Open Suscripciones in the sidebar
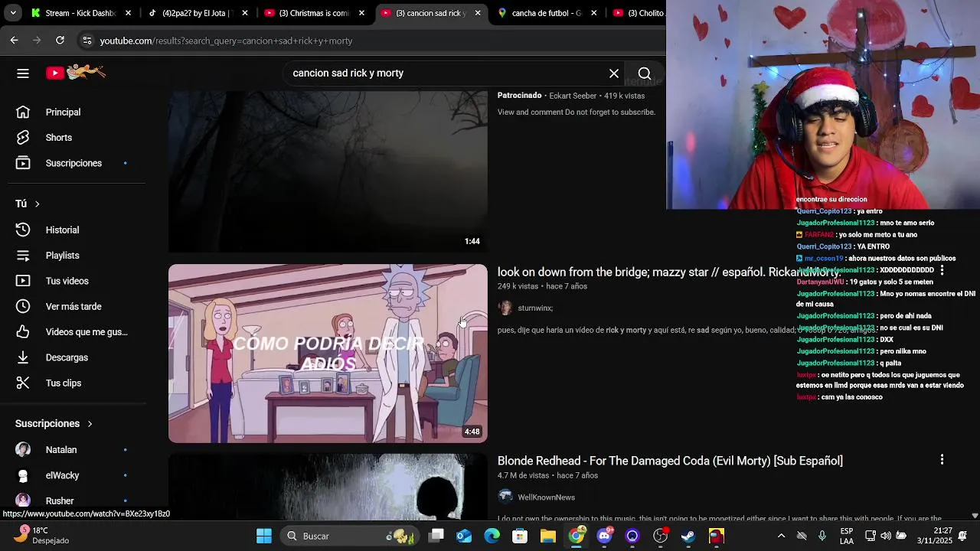 click(x=77, y=163)
